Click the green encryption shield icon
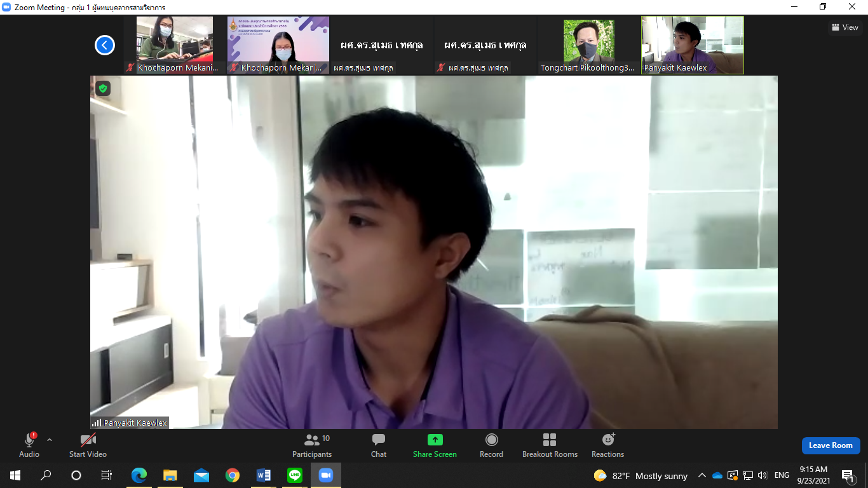868x488 pixels. [103, 88]
